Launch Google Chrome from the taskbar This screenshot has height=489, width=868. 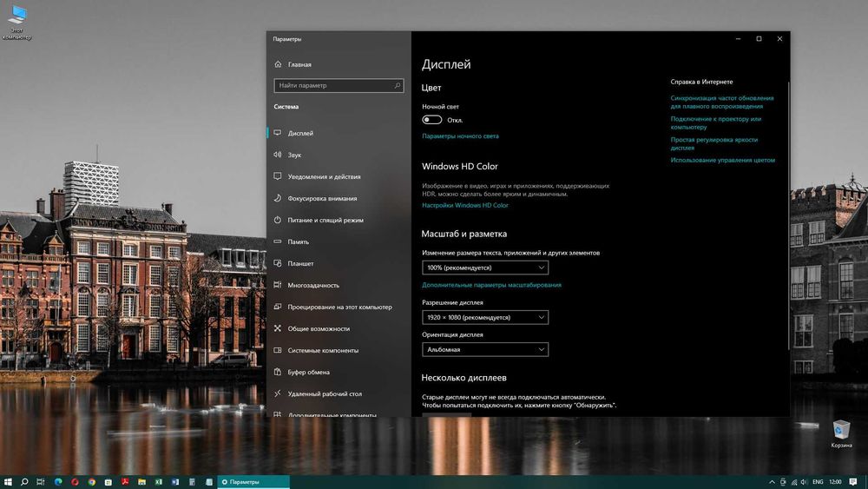point(91,482)
